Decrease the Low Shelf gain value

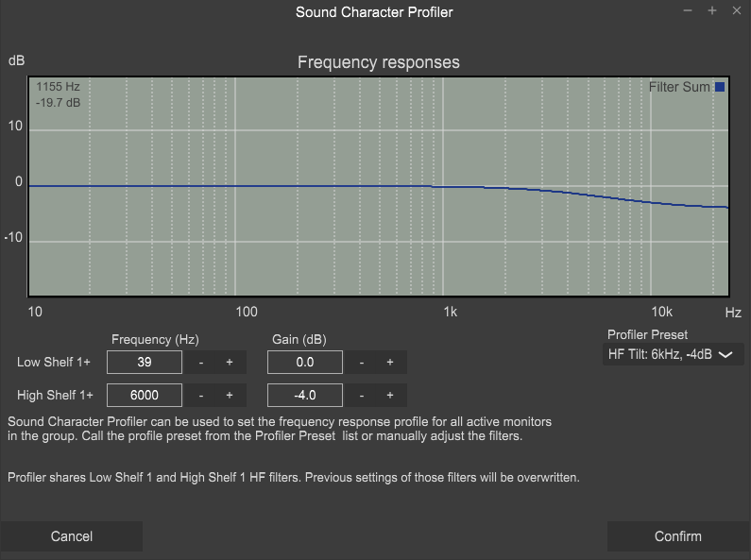coord(361,363)
